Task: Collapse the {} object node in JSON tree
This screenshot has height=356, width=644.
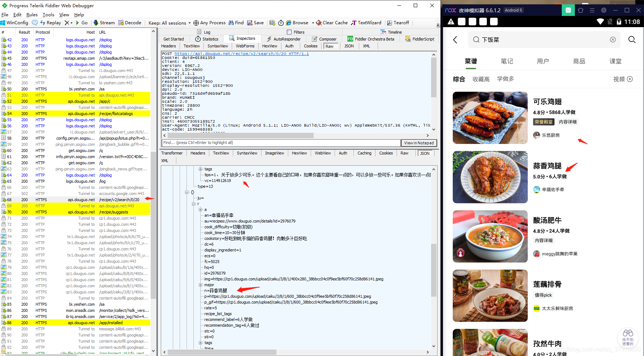Action: click(187, 192)
